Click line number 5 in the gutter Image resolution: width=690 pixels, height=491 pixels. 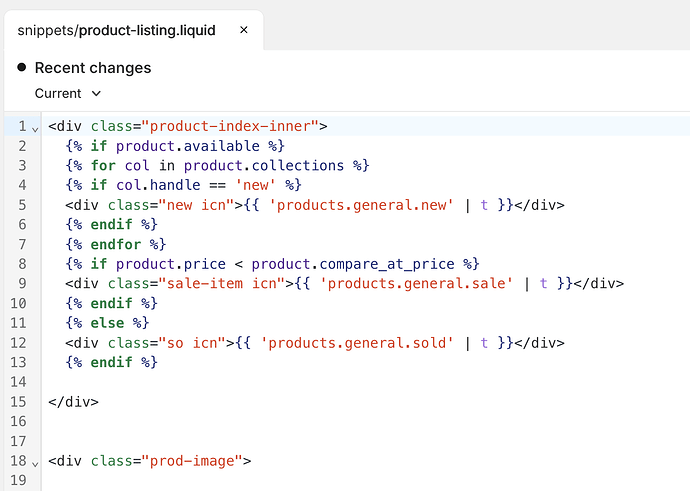click(22, 205)
